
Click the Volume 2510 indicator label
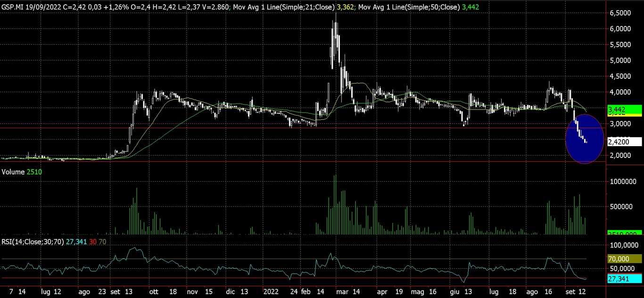(x=22, y=172)
